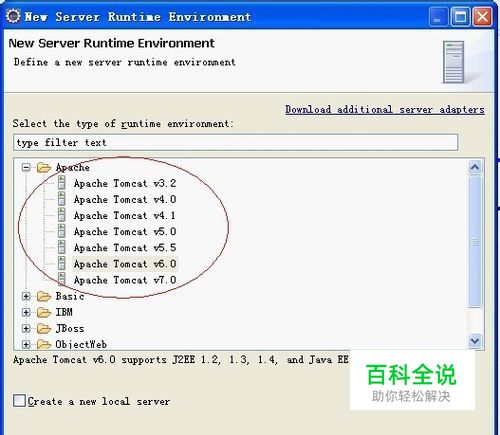Viewport: 500px width, 435px height.
Task: Enable Create a new local server checkbox
Action: point(19,400)
